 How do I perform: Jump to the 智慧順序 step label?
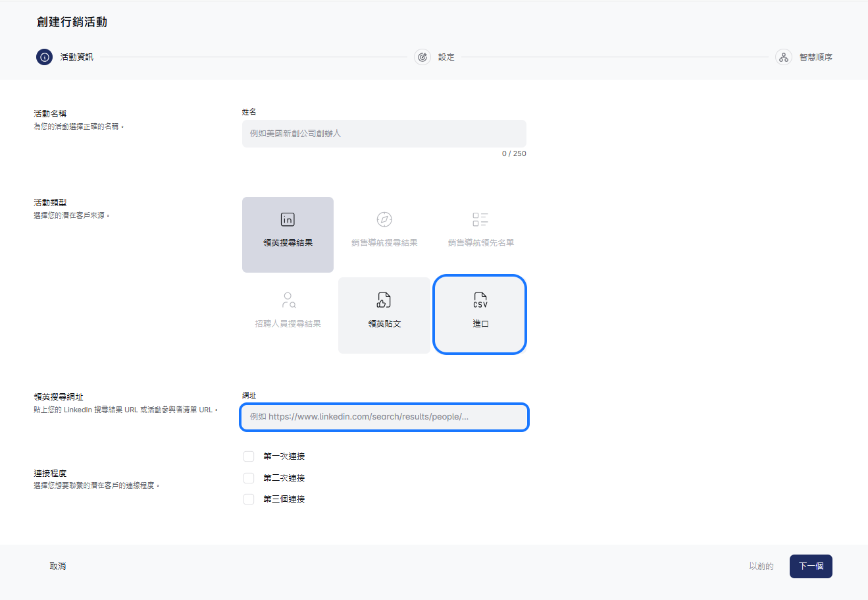click(x=815, y=57)
